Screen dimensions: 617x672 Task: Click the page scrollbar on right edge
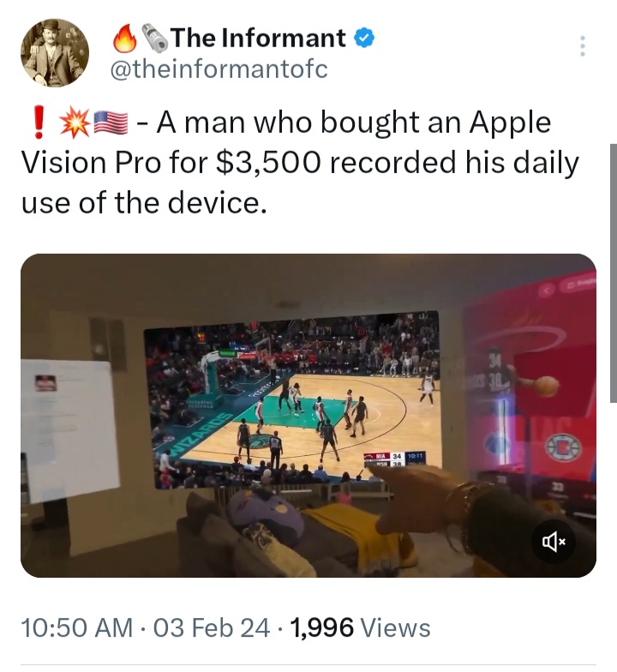pyautogui.click(x=614, y=273)
